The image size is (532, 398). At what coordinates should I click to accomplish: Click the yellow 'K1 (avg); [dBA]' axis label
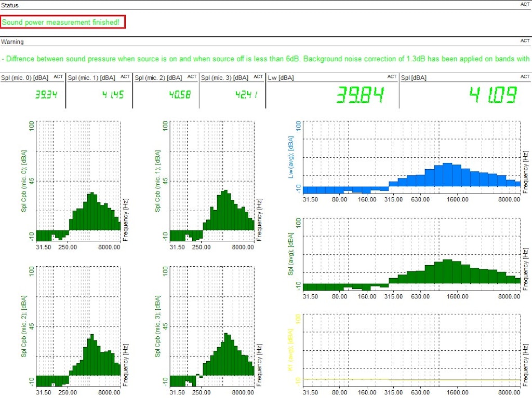tap(291, 350)
